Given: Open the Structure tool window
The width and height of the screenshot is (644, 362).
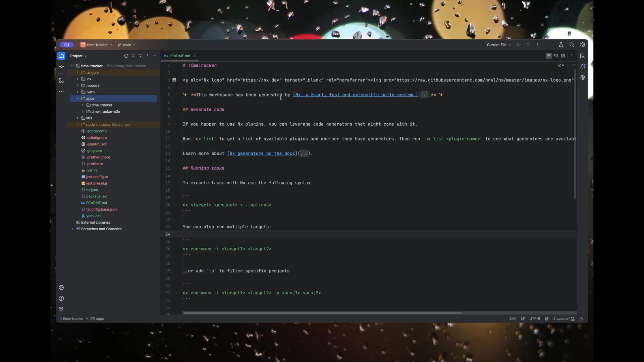Looking at the screenshot, I should pyautogui.click(x=61, y=80).
